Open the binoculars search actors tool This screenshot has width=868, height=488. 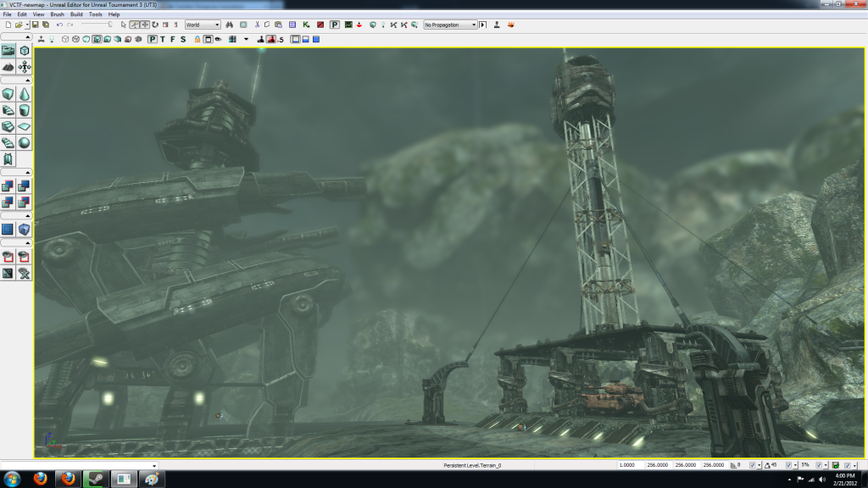click(x=229, y=25)
